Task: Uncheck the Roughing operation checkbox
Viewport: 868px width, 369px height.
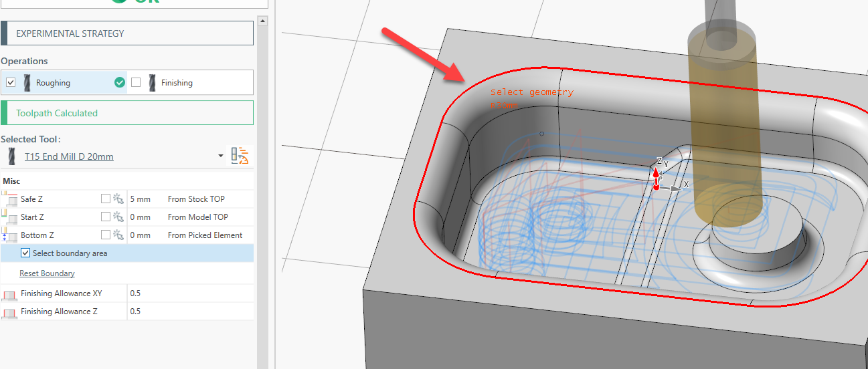Action: click(x=11, y=83)
